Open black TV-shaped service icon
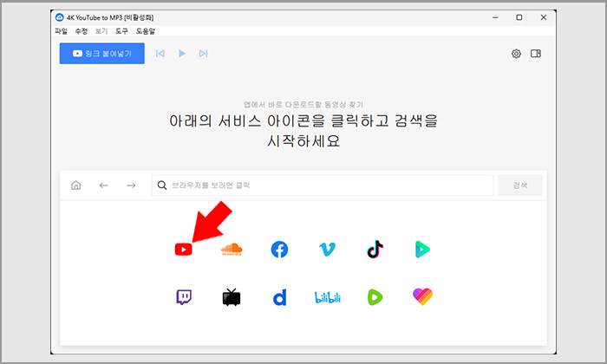 [232, 297]
